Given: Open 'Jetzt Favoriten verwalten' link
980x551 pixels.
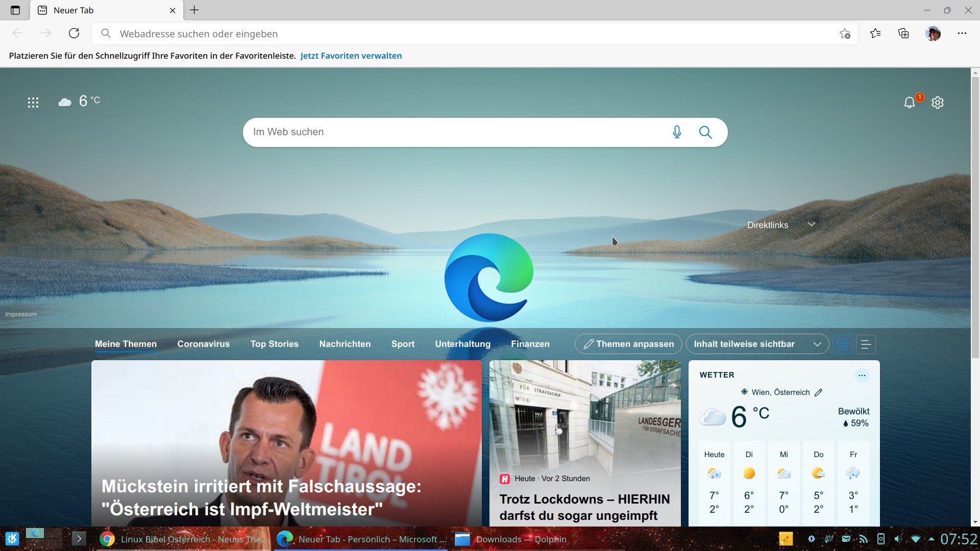Looking at the screenshot, I should click(351, 56).
